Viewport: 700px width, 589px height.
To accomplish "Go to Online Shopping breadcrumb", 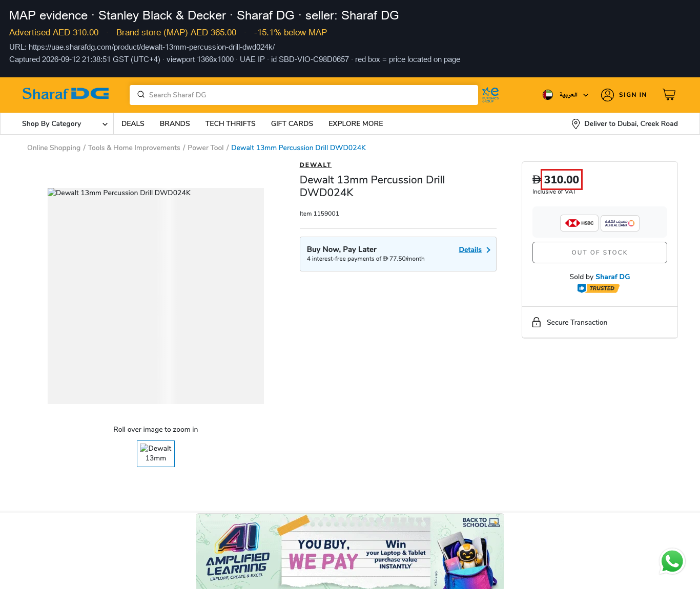I will click(54, 148).
